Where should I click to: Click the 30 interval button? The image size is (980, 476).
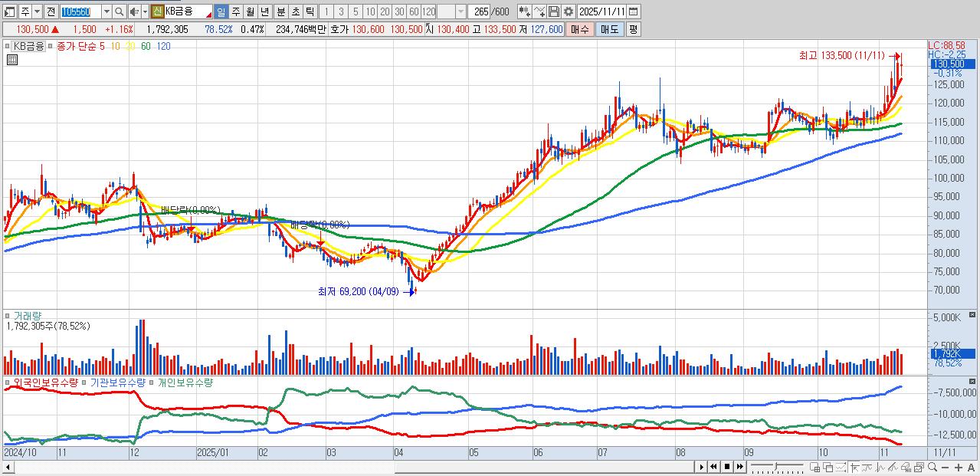click(399, 12)
